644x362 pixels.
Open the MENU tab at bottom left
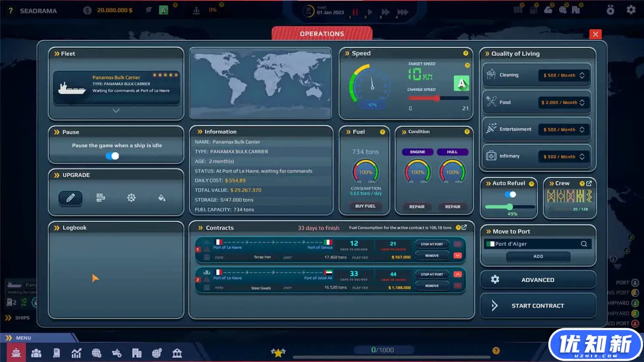(x=23, y=338)
